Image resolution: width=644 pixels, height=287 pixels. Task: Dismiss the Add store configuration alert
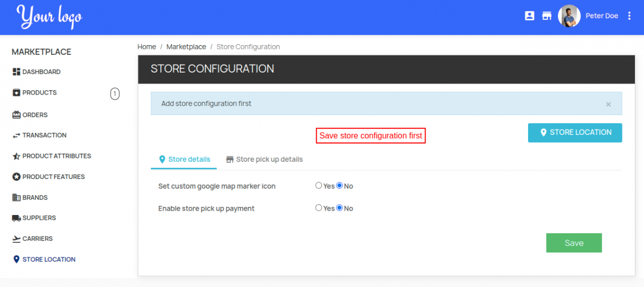pos(608,104)
